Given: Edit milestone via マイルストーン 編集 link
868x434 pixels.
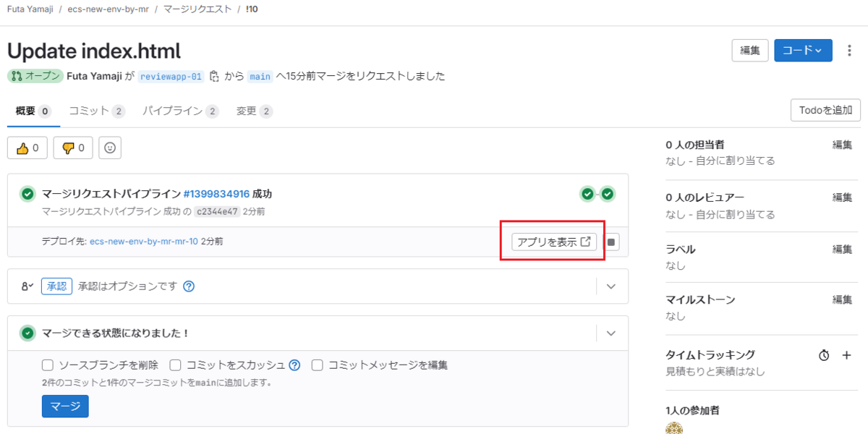Looking at the screenshot, I should click(842, 299).
